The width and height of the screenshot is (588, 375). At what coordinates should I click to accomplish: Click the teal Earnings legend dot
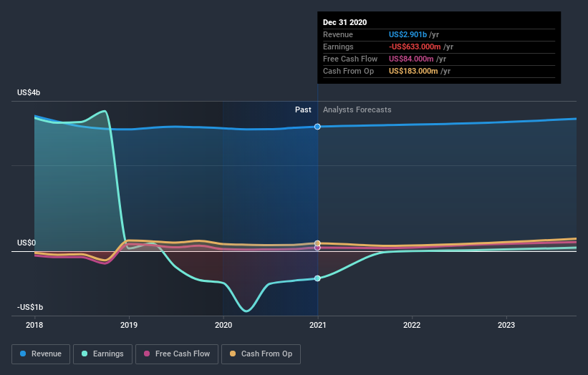coord(85,354)
